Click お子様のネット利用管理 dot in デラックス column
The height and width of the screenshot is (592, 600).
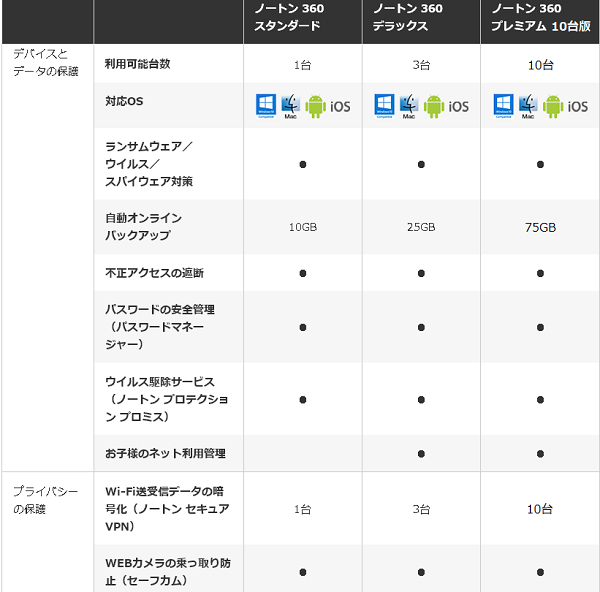click(421, 454)
